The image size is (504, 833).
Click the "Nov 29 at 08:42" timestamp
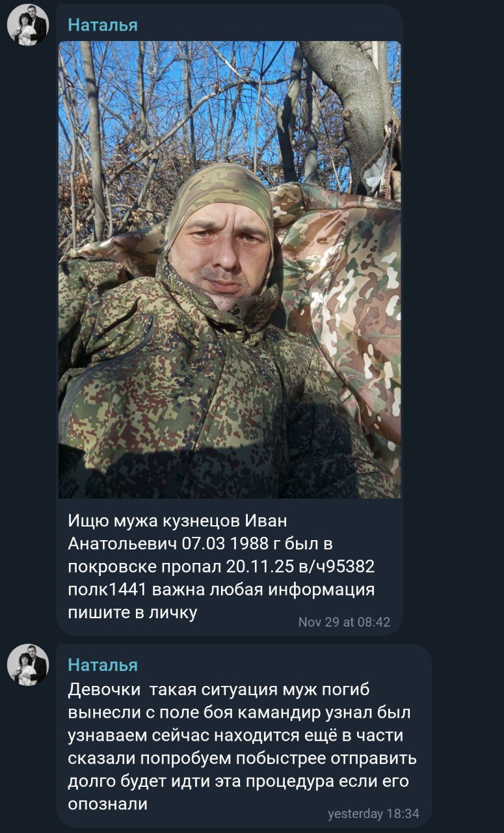(x=344, y=622)
